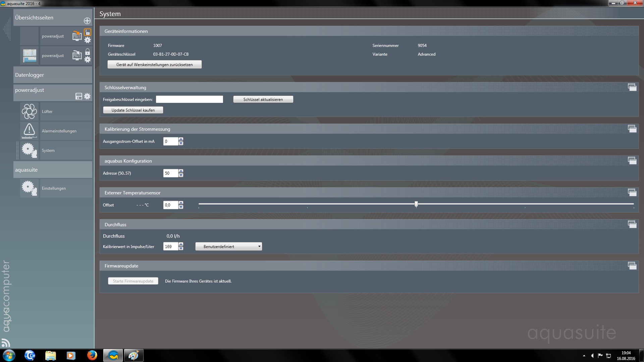Increase aquabus Adresse value with up arrow
This screenshot has width=644, height=362.
181,171
